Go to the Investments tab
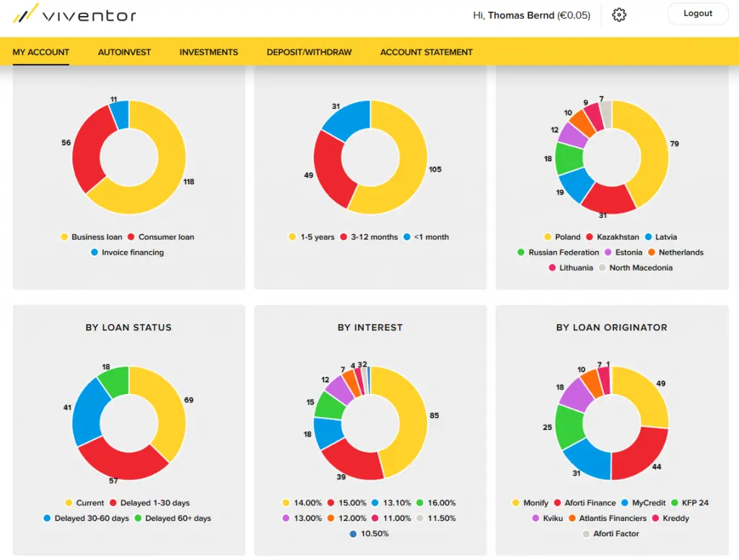The image size is (739, 560). pos(209,53)
